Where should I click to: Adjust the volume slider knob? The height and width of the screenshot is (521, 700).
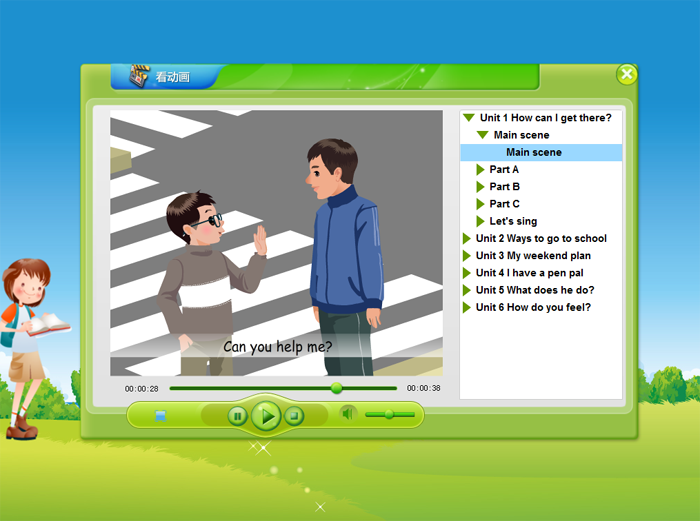(389, 414)
